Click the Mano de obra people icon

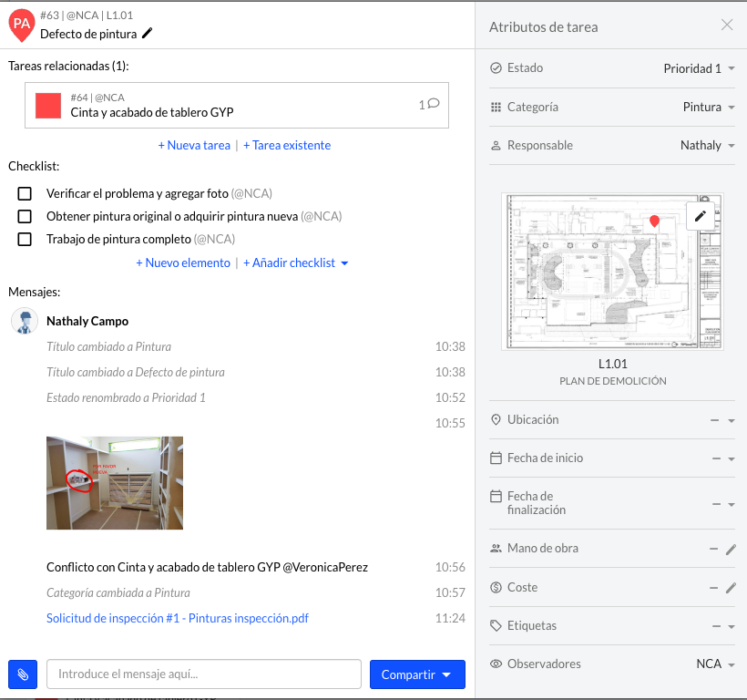pyautogui.click(x=496, y=548)
